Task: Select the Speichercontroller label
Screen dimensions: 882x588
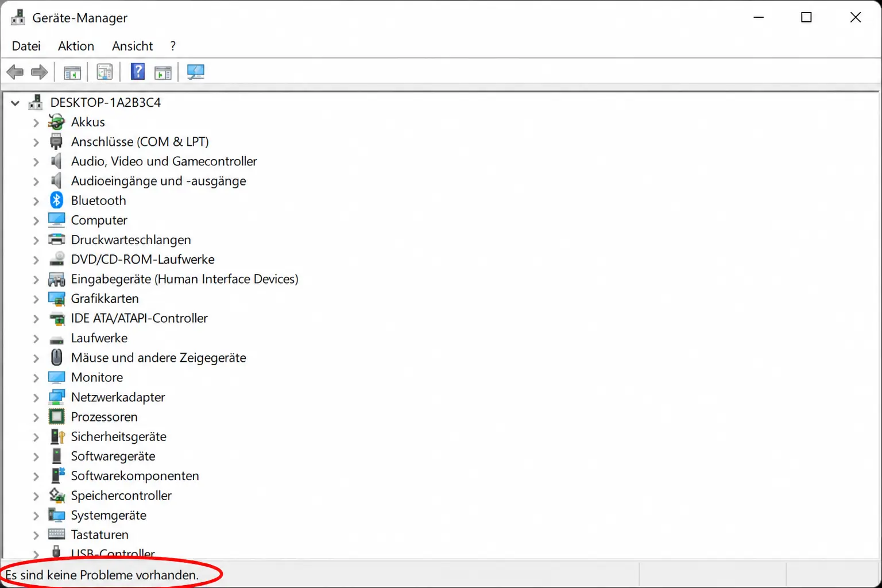Action: point(121,495)
